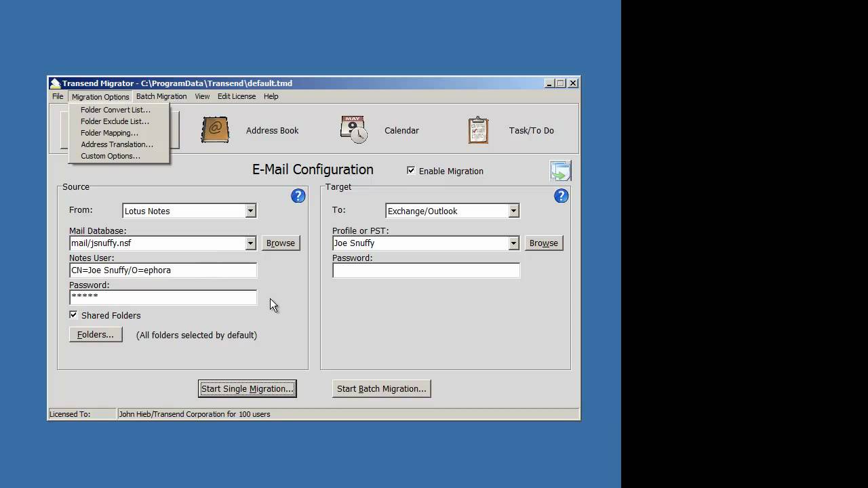This screenshot has height=488, width=868.
Task: Expand the Mail Database dropdown arrow
Action: [x=250, y=243]
